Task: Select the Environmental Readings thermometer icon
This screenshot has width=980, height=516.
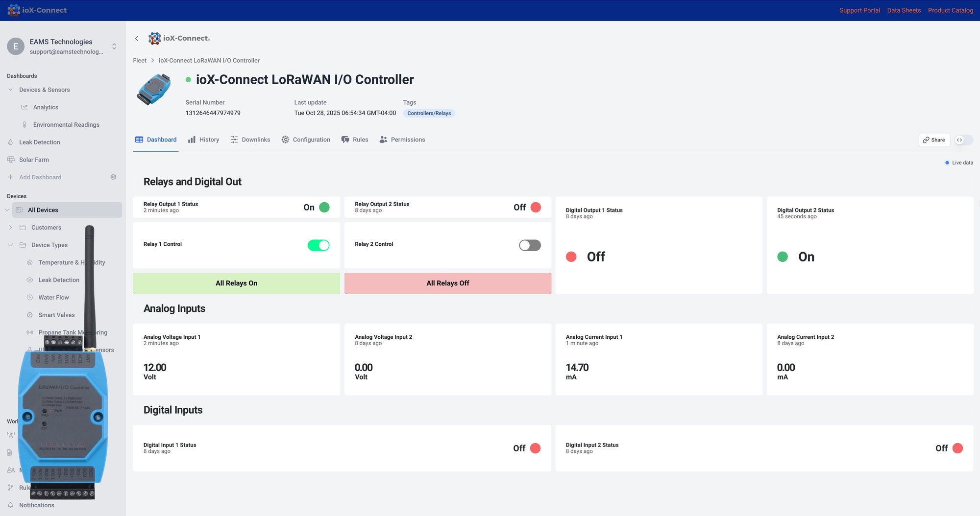Action: [x=24, y=124]
